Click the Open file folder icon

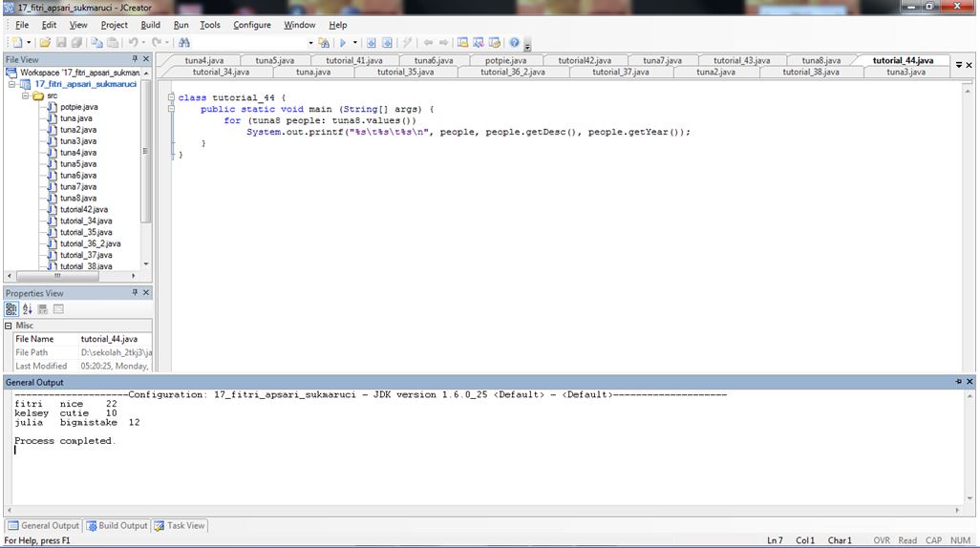point(44,43)
